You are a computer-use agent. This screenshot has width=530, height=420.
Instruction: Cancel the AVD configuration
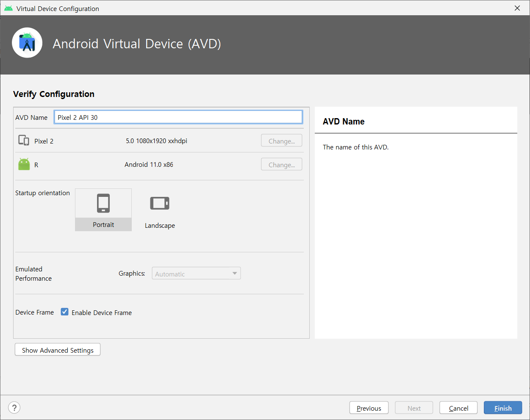coord(458,408)
